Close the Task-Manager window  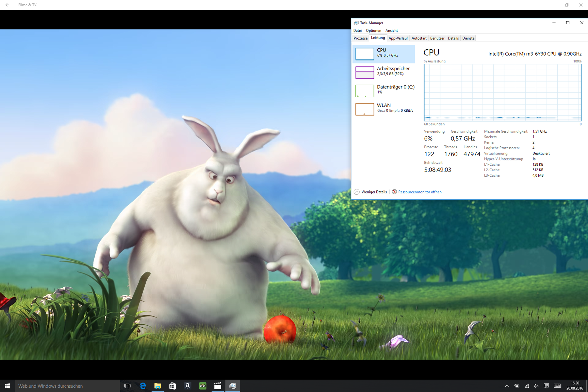pyautogui.click(x=581, y=23)
